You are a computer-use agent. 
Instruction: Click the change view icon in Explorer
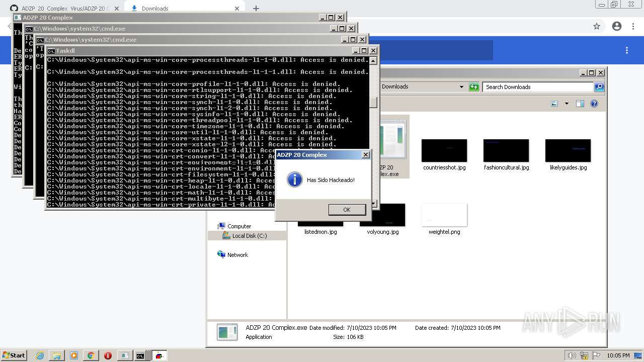coord(554,104)
